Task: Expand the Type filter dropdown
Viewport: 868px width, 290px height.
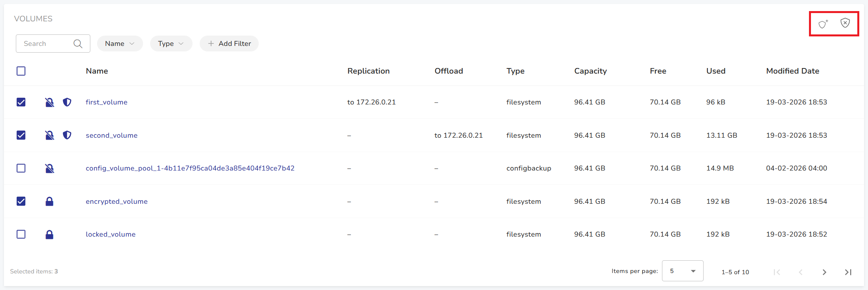Action: [x=171, y=44]
